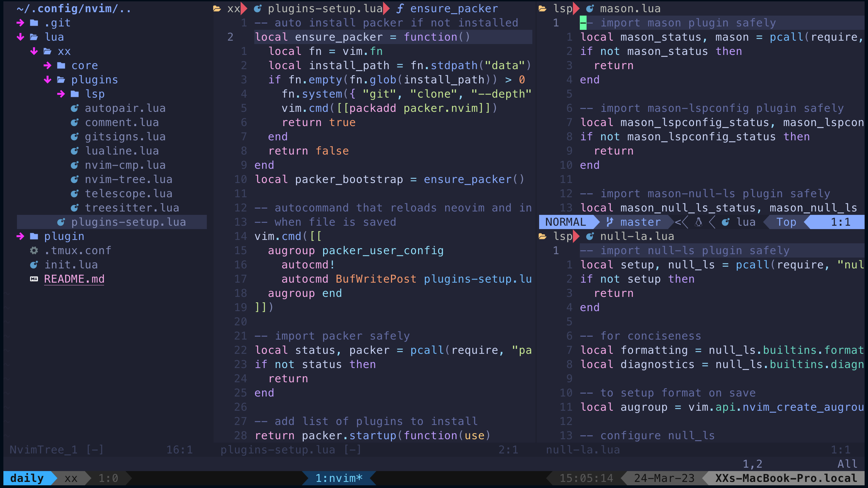
Task: Click the gear icon next to .tmux.conf
Action: [34, 250]
